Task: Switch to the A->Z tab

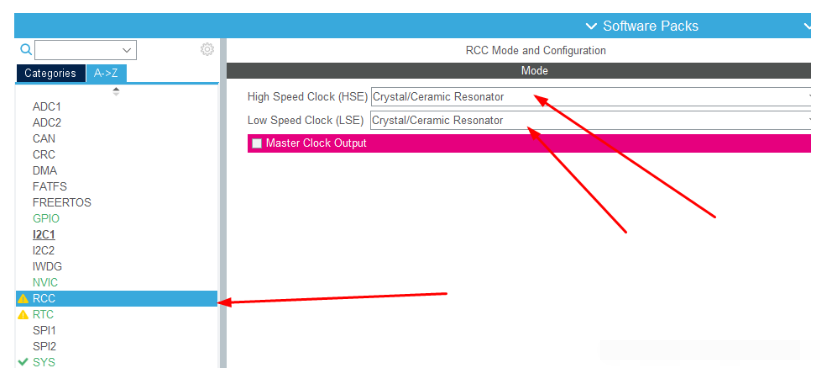Action: (x=106, y=74)
